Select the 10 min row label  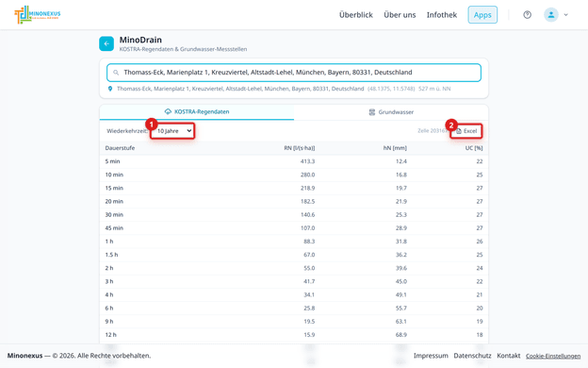[114, 175]
